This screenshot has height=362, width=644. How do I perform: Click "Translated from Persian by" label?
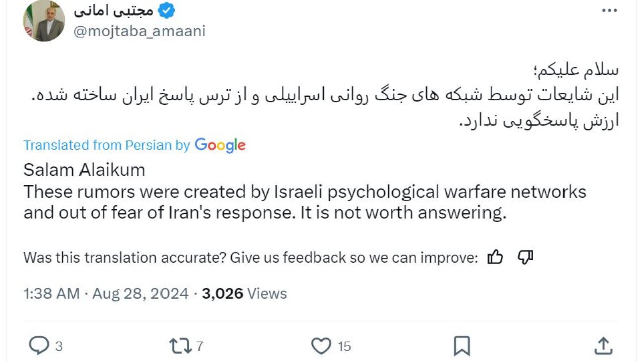click(x=106, y=145)
